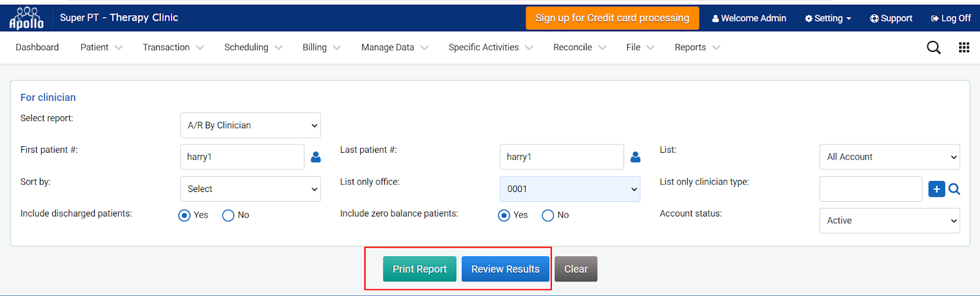Image resolution: width=980 pixels, height=296 pixels.
Task: Click the patient lookup icon beside Last patient #
Action: click(x=636, y=157)
